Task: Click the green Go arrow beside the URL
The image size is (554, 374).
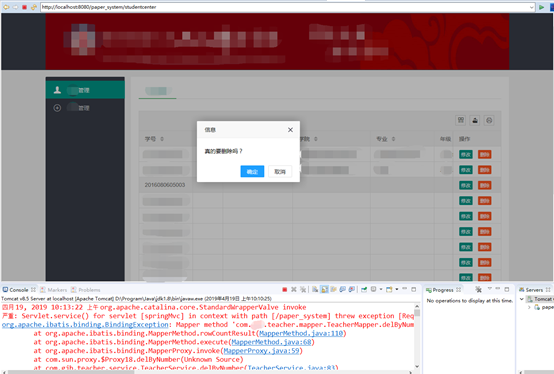Action: tap(541, 7)
